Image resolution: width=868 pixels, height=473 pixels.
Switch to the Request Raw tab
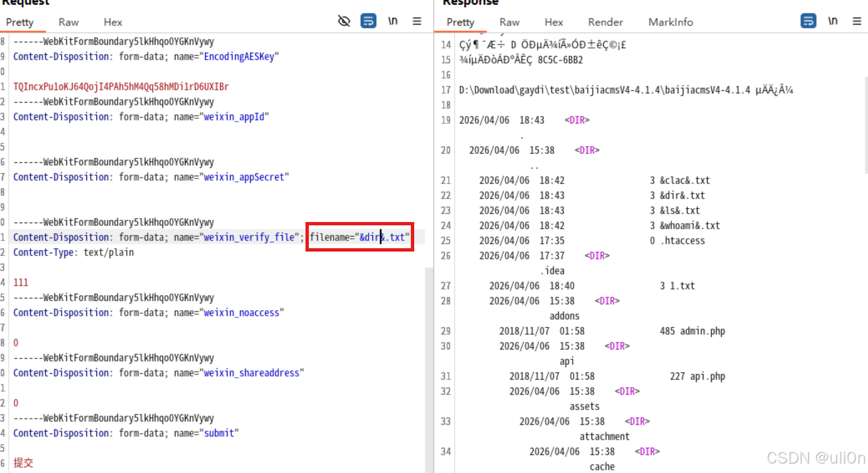pos(69,22)
